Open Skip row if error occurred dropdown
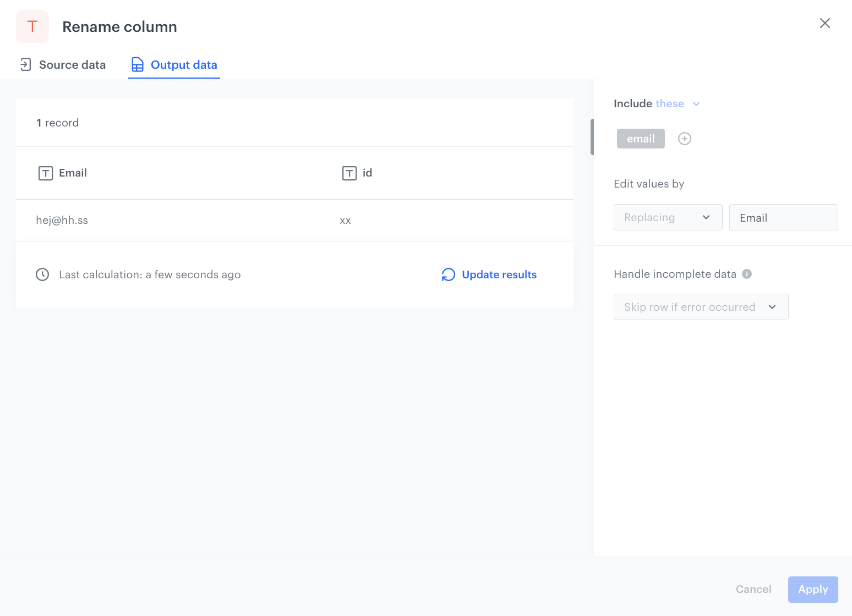852x616 pixels. point(701,307)
